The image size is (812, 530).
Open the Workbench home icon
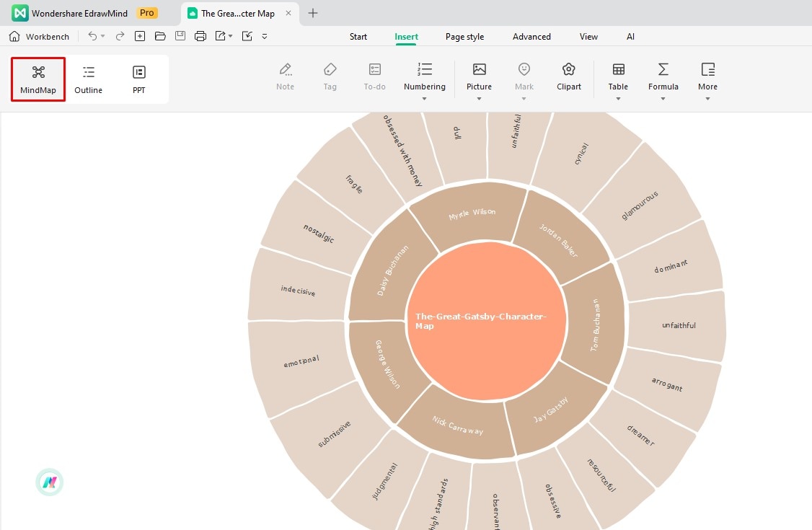pyautogui.click(x=14, y=36)
